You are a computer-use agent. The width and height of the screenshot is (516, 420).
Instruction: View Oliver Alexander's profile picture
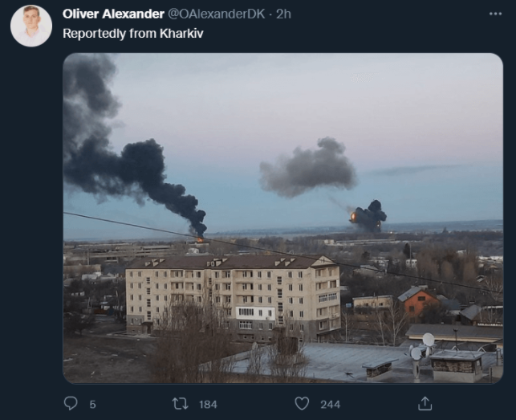coord(31,26)
